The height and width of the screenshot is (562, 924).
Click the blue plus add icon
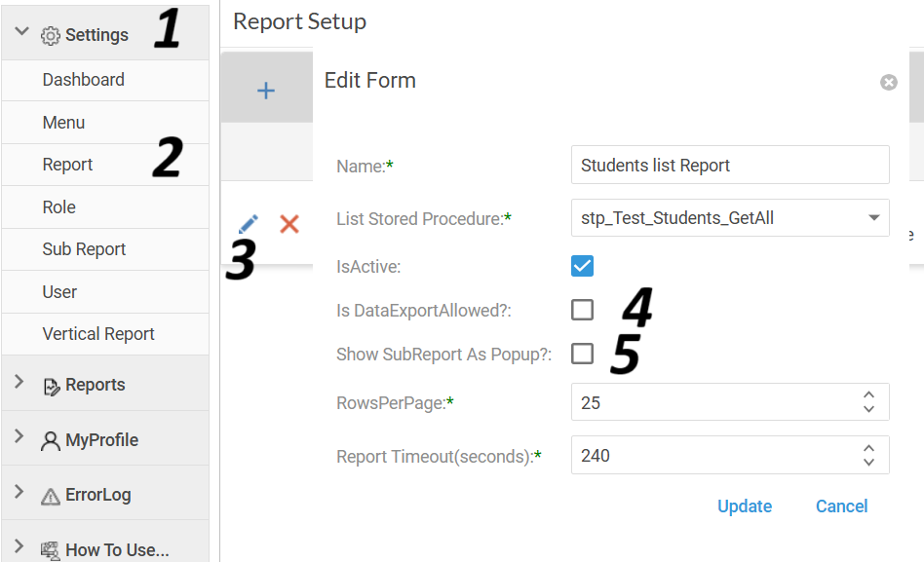pyautogui.click(x=266, y=91)
